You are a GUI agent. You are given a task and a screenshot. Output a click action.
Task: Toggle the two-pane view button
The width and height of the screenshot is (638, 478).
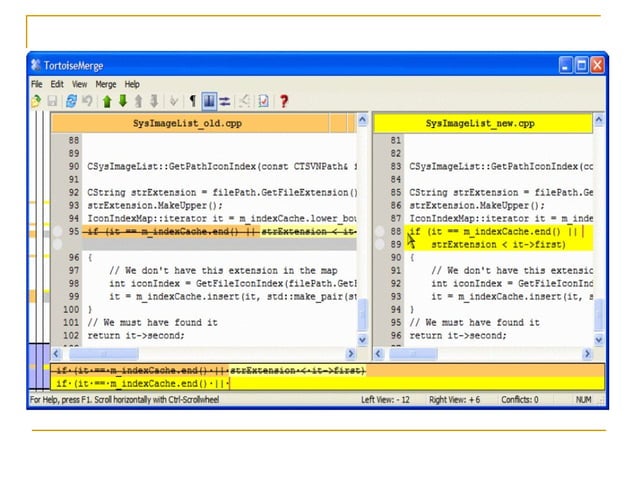coord(209,101)
